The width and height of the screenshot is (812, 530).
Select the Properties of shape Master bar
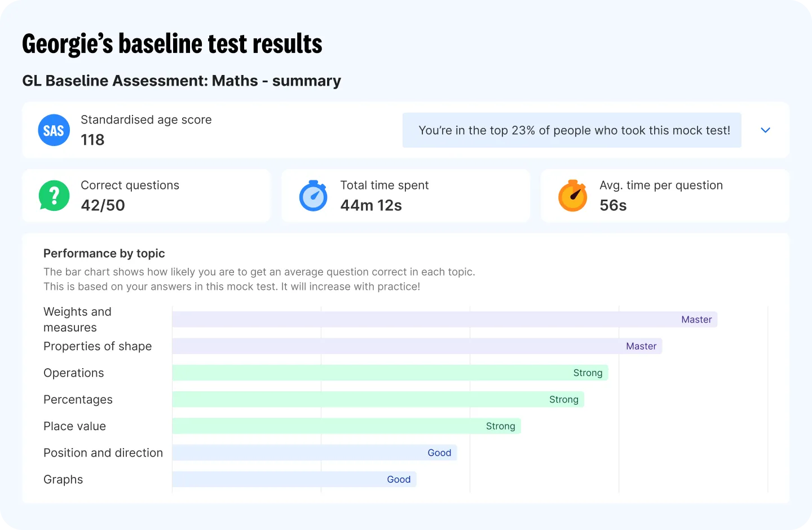pyautogui.click(x=417, y=346)
